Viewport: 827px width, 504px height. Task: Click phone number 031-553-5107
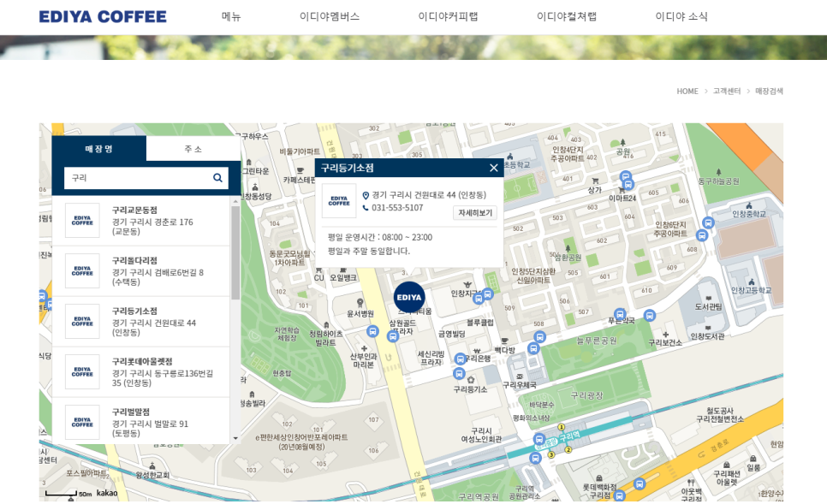[397, 208]
